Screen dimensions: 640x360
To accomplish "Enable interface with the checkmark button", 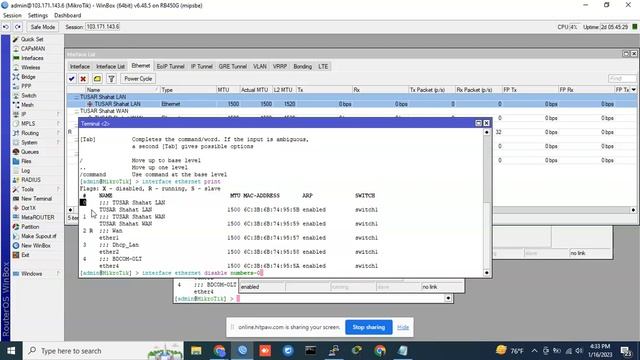I will [x=71, y=79].
